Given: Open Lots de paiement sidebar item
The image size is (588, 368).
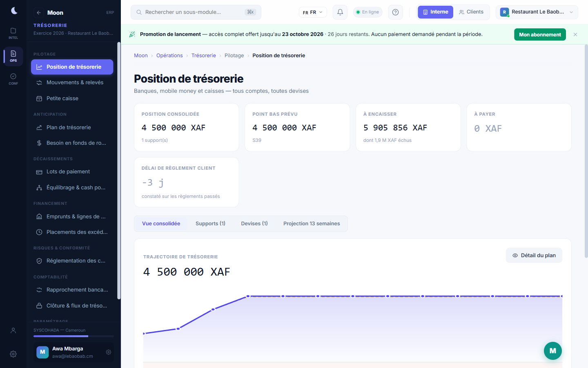Looking at the screenshot, I should click(x=72, y=172).
